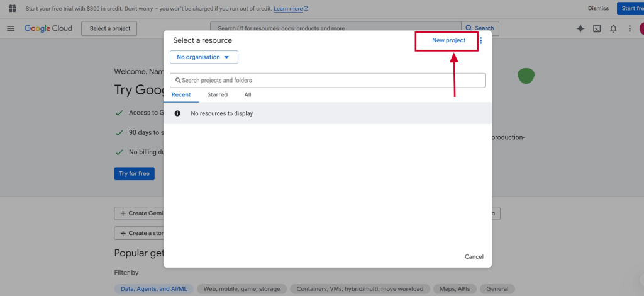644x296 pixels.
Task: Open the Select a project picker
Action: [x=109, y=28]
